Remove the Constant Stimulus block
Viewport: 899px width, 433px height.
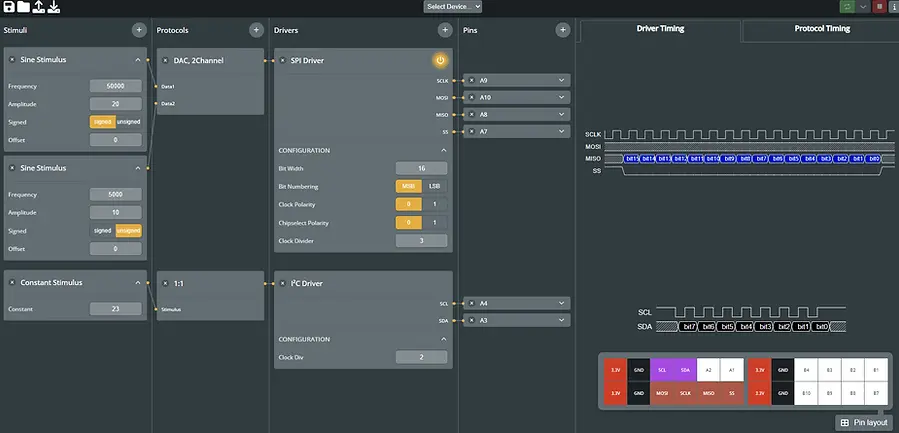[x=12, y=283]
